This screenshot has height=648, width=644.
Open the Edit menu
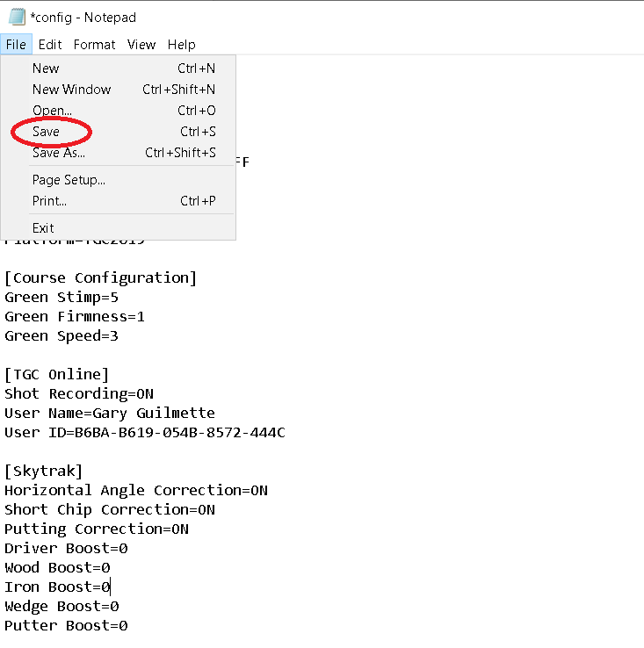[50, 44]
